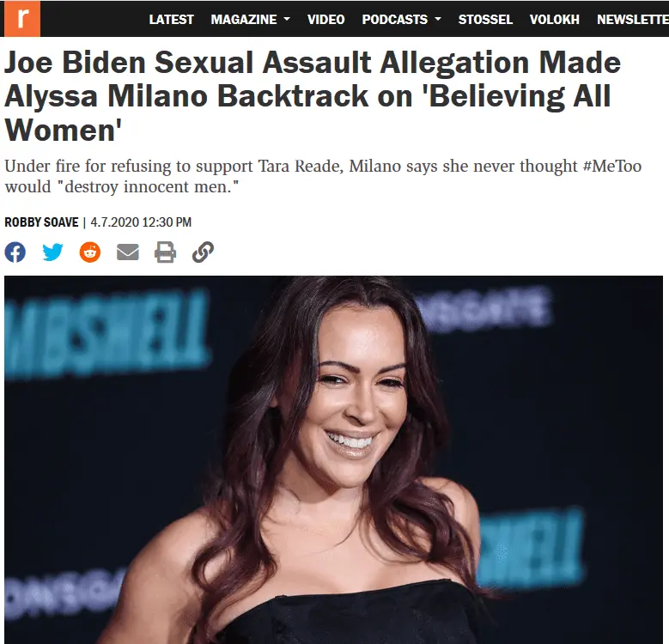Go to the Video section
The image size is (669, 644).
coord(326,20)
